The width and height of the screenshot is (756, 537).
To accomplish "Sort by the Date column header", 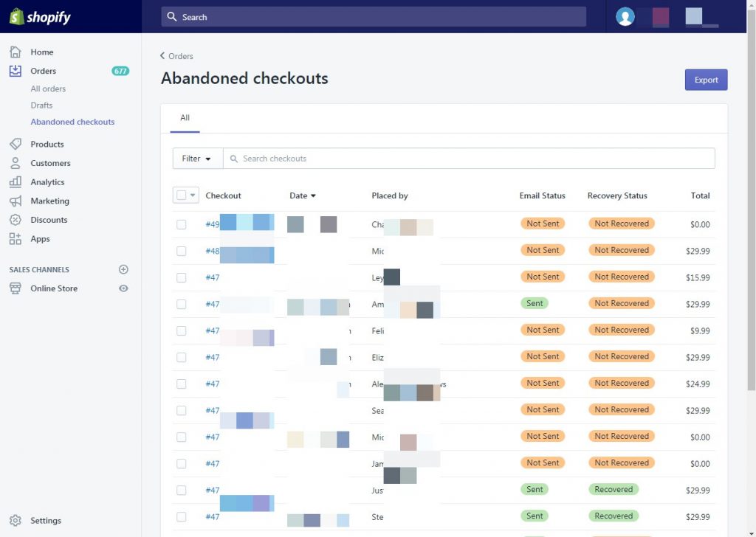I will pos(302,195).
